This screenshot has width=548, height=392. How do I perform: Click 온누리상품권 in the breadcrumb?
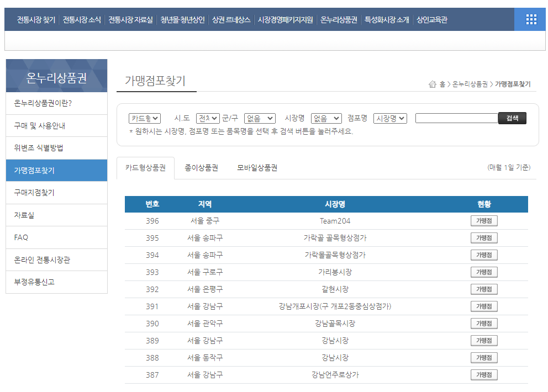(x=470, y=84)
